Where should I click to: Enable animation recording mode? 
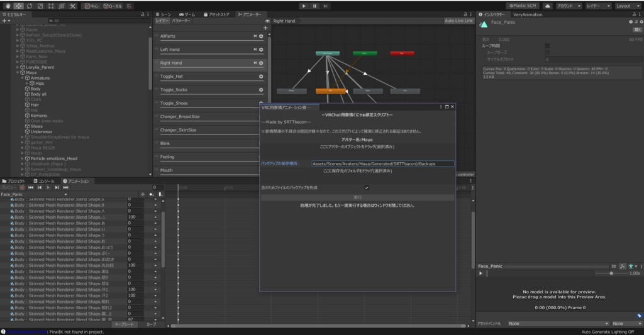(x=22, y=188)
